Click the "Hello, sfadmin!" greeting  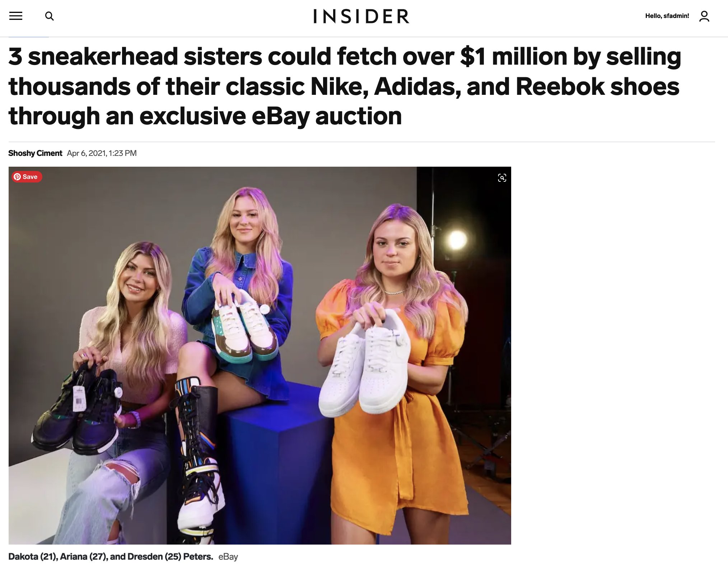667,16
